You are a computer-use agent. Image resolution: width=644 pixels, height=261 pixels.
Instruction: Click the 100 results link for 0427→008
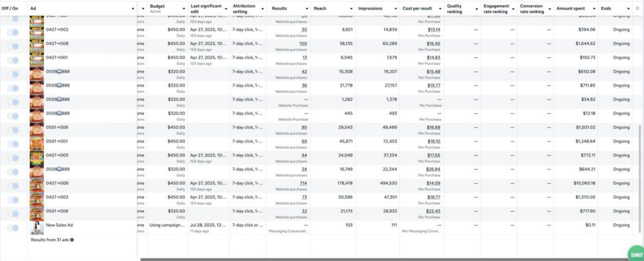click(x=303, y=44)
